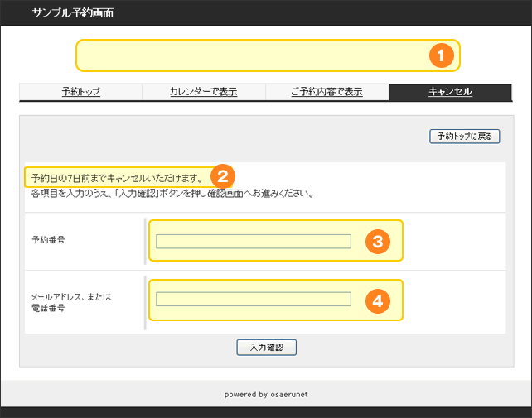The image size is (532, 418).
Task: Go to the キャンセル tab
Action: point(450,92)
